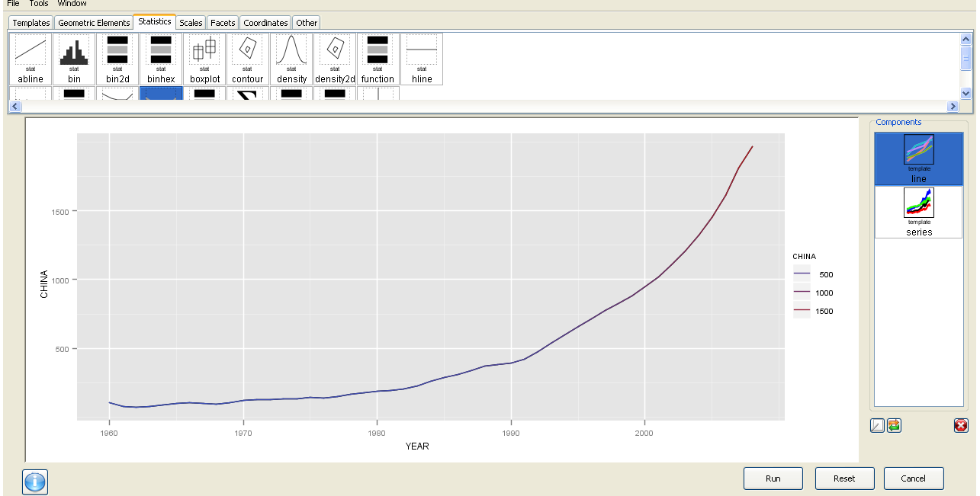This screenshot has height=496, width=980.
Task: Select the hline stat icon
Action: click(422, 58)
